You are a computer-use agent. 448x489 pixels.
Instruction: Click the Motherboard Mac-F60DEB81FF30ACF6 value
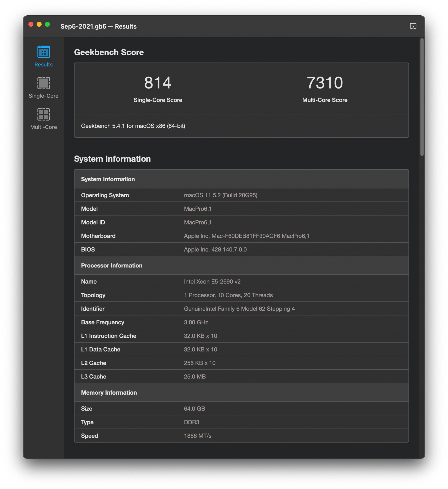coord(247,236)
